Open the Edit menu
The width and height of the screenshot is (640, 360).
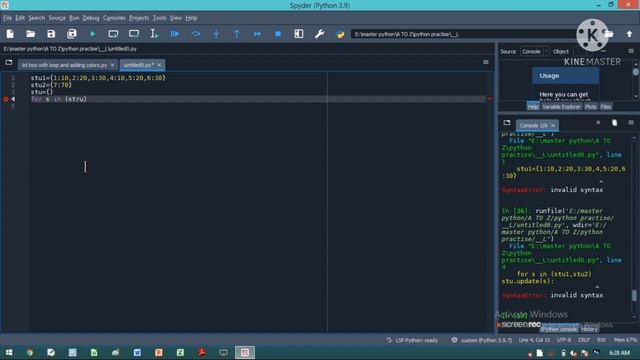20,18
